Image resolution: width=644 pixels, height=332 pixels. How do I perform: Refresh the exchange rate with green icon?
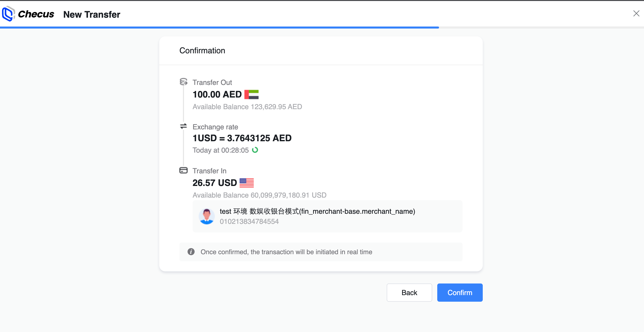[x=255, y=150]
